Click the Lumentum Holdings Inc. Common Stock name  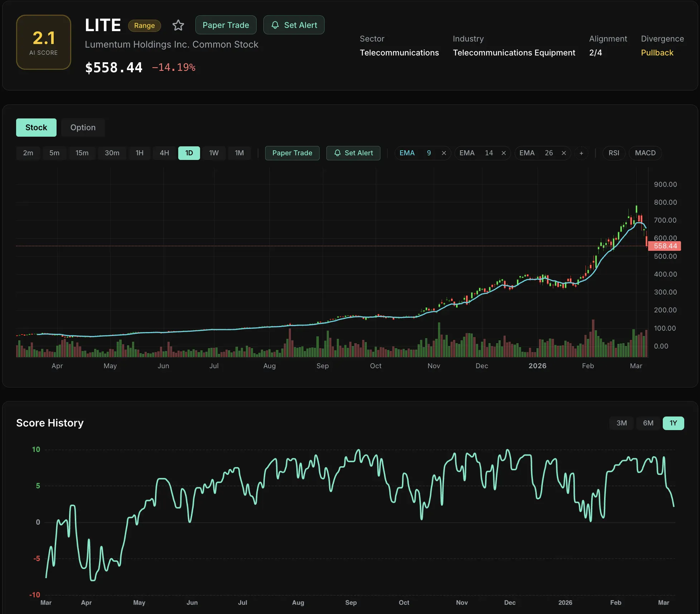171,44
